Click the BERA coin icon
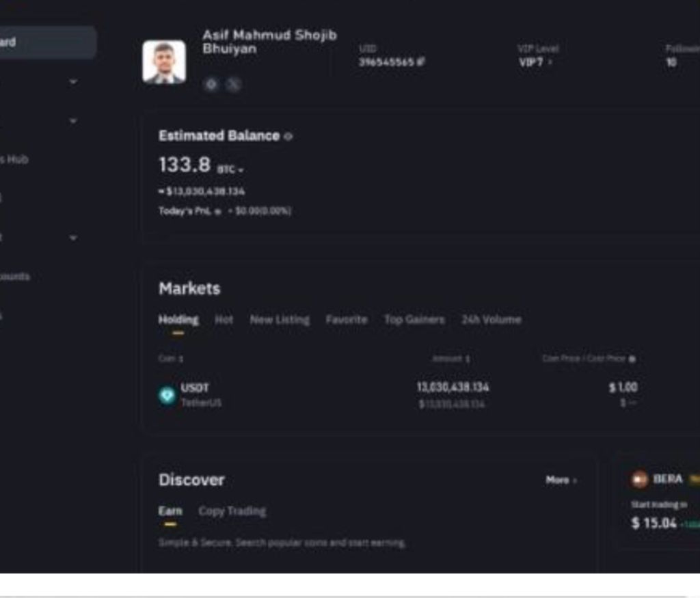Screen dimensions: 700x598 tap(640, 480)
